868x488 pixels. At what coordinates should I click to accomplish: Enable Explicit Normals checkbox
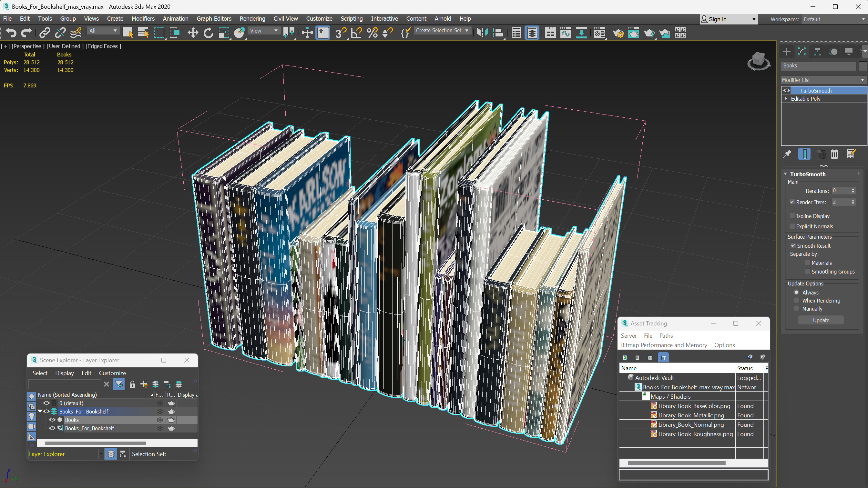792,226
